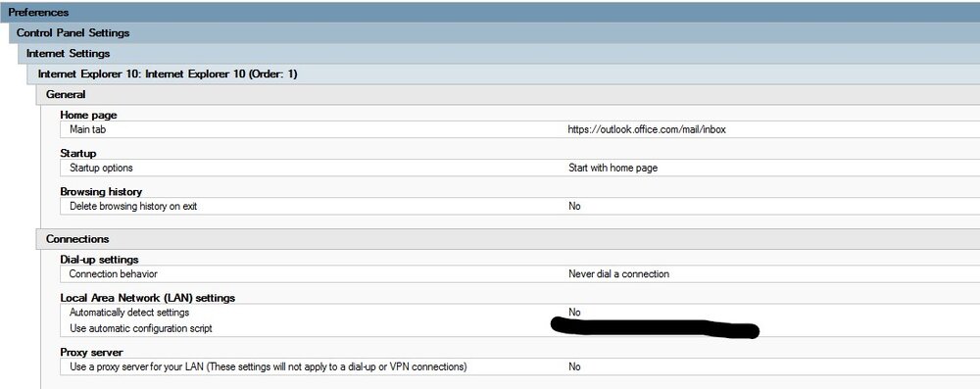The height and width of the screenshot is (389, 980).
Task: Click the No value for automatically detect settings
Action: (574, 312)
